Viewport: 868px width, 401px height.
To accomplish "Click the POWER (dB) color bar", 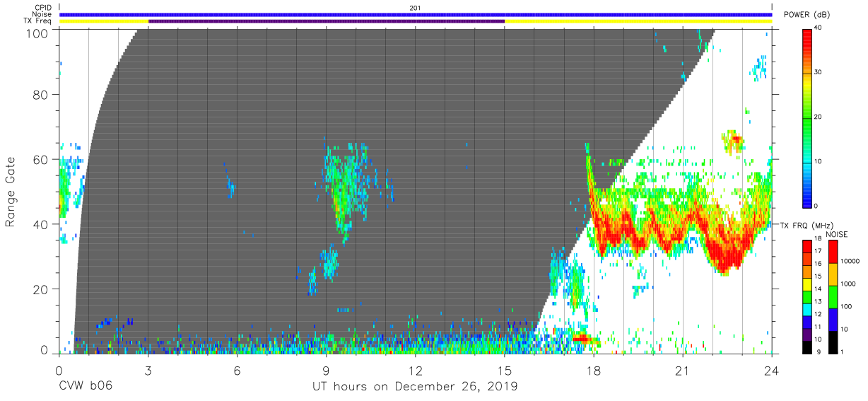I will 807,117.
